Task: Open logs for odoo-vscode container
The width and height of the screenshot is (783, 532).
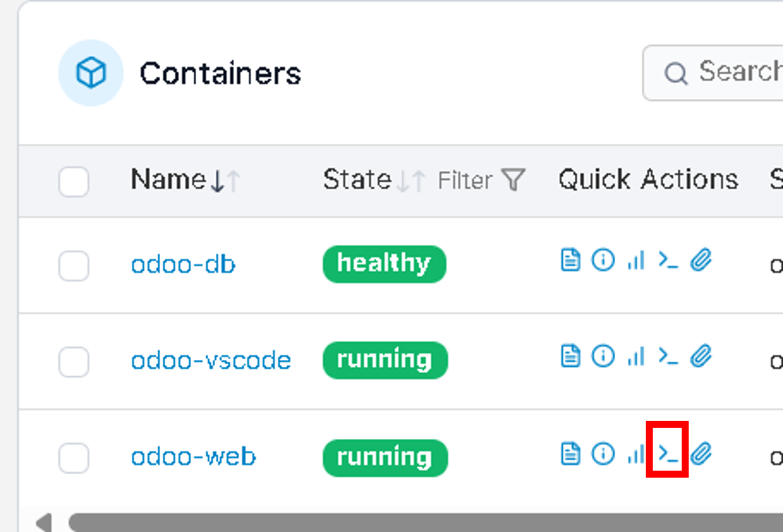Action: pos(570,356)
